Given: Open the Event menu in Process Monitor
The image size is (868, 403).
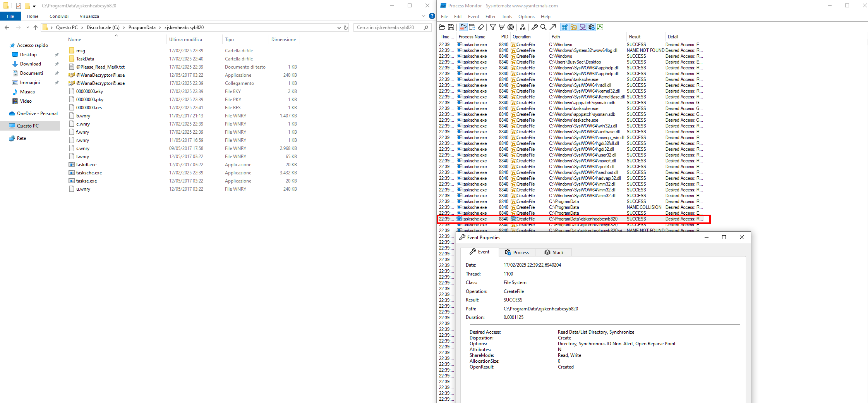Looking at the screenshot, I should click(473, 17).
